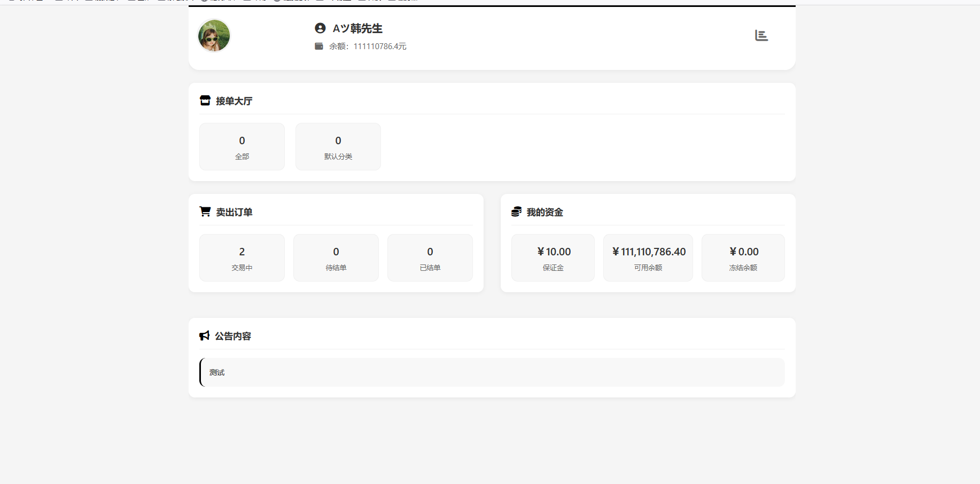
Task: Click the user account icon beside the name
Action: pos(320,28)
